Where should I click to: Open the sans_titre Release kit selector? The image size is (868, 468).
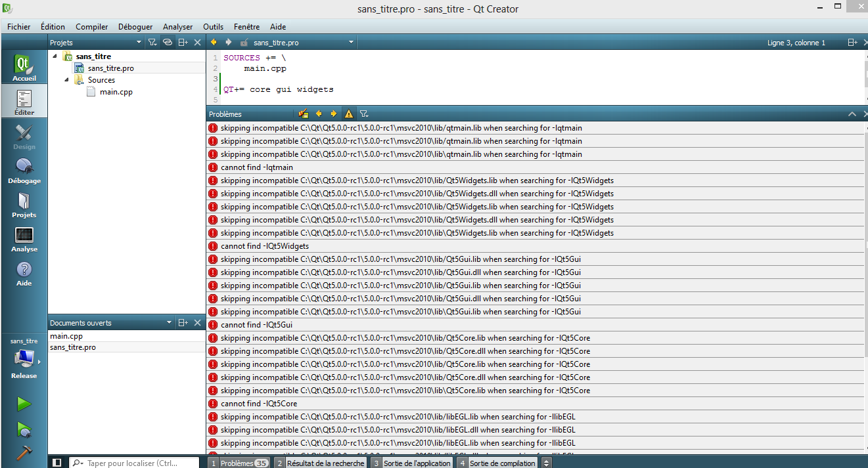click(x=24, y=358)
